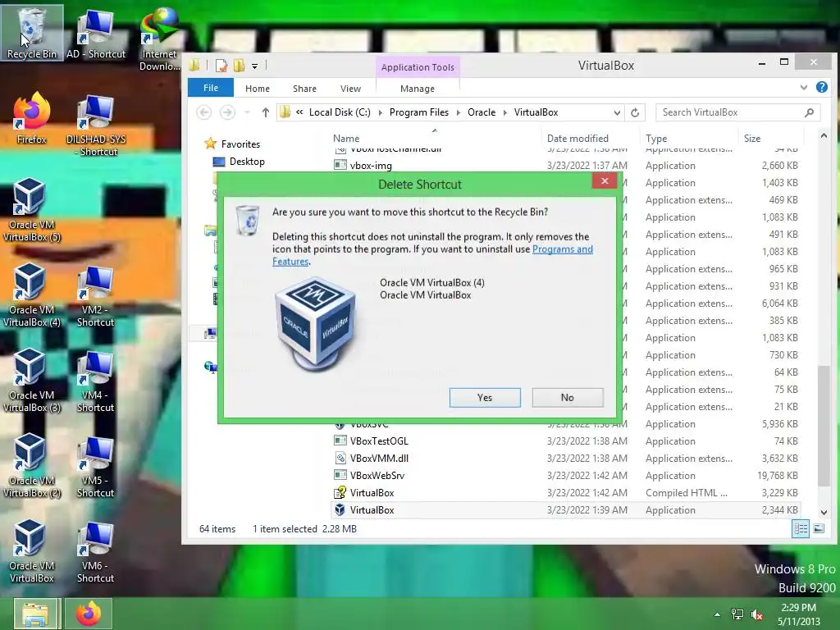840x630 pixels.
Task: Click the scroll down arrow in file list
Action: 824,512
